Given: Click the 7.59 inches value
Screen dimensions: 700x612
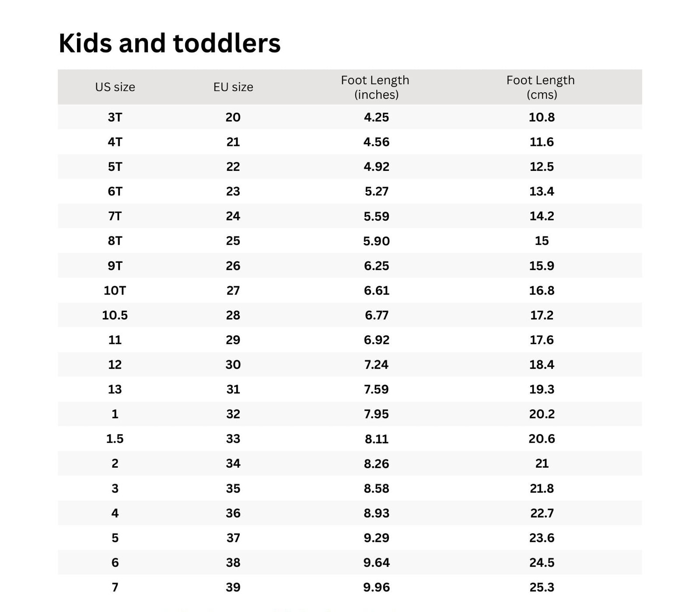Looking at the screenshot, I should click(x=376, y=389).
